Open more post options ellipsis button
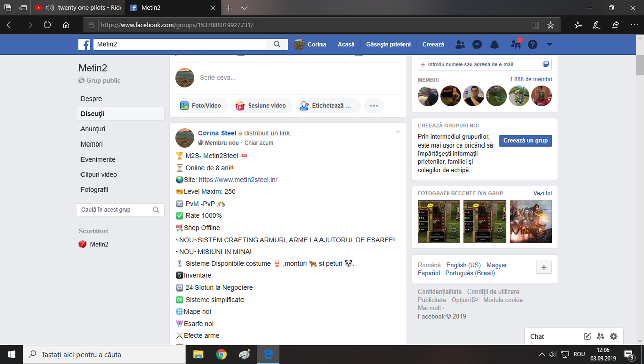This screenshot has width=644, height=364. click(x=374, y=106)
